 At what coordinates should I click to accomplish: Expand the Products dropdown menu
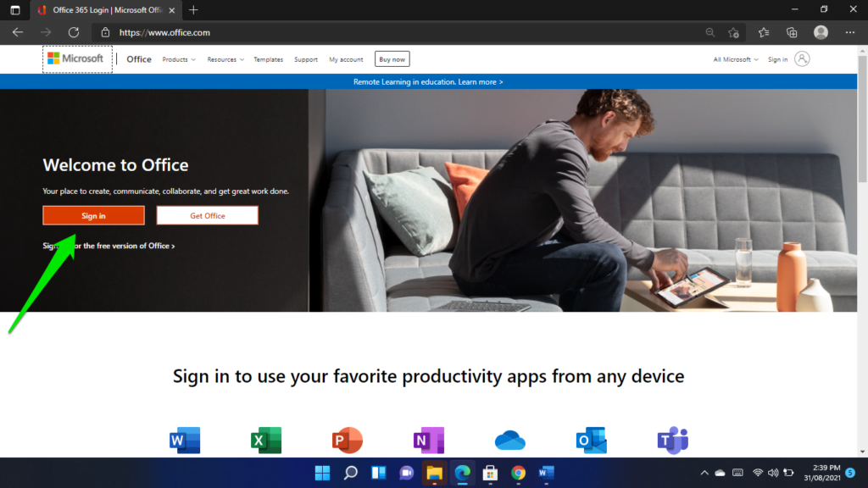tap(180, 59)
